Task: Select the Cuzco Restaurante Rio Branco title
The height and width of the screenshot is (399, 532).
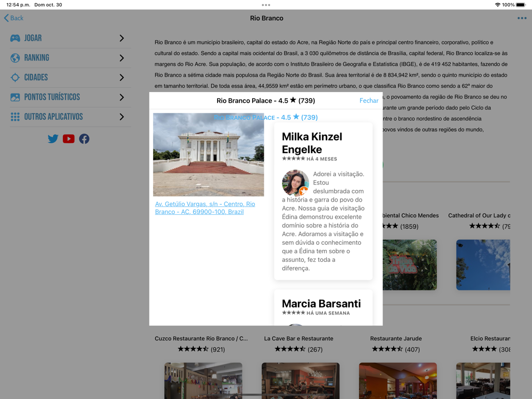Action: click(201, 338)
